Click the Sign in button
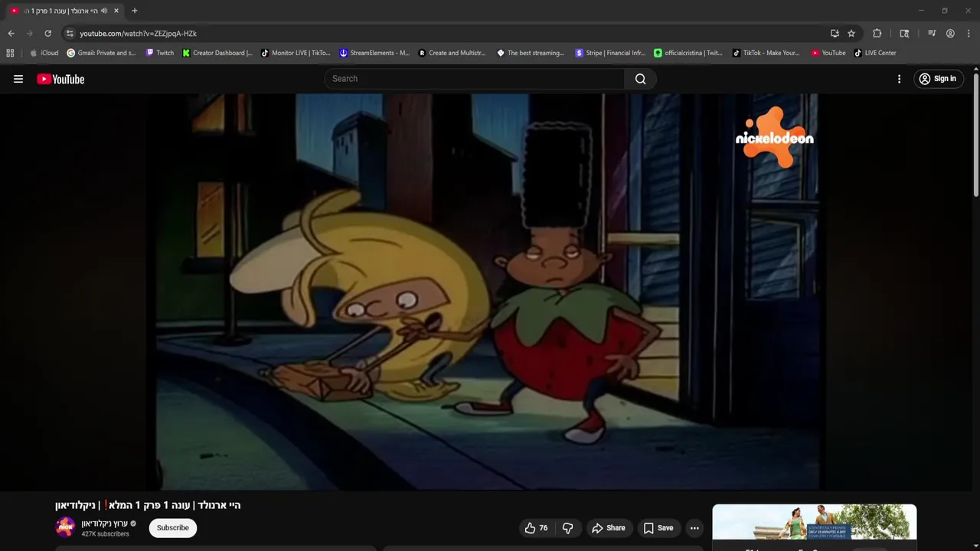Image resolution: width=980 pixels, height=551 pixels. [x=938, y=79]
